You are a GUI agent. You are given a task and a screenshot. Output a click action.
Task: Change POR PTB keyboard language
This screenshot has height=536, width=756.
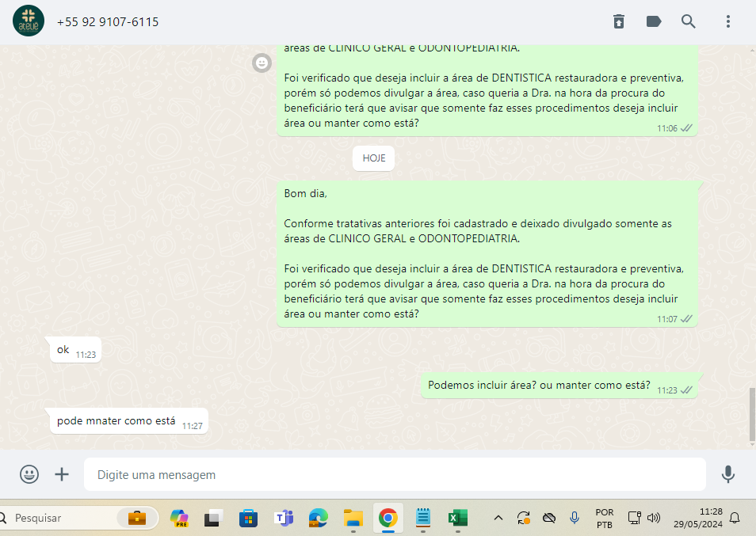tap(605, 518)
